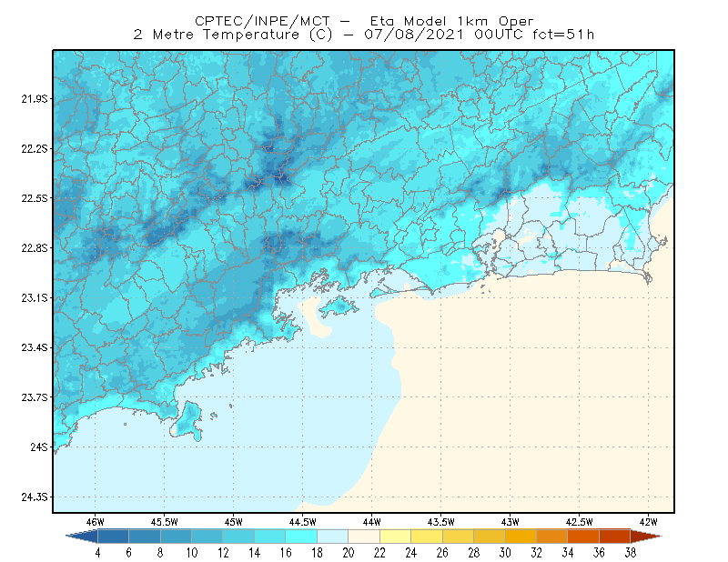Click the legend value 38
728x562 pixels.
[631, 553]
